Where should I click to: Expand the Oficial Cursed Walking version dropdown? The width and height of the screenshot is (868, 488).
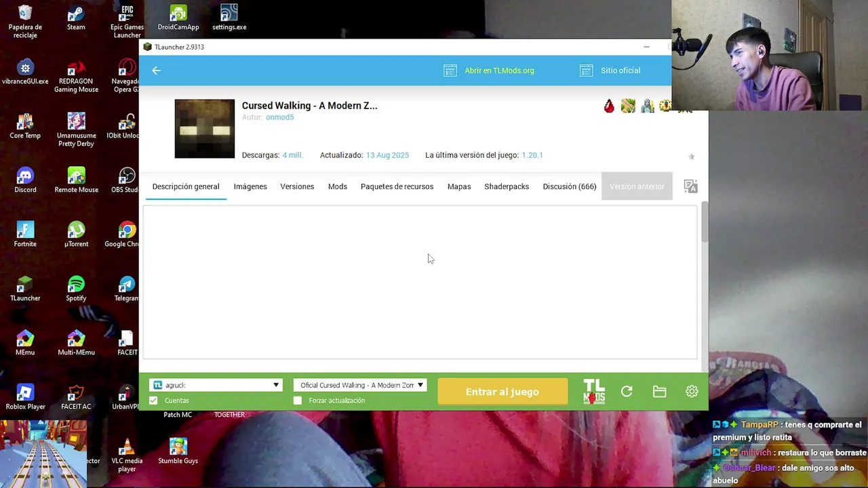click(x=359, y=385)
